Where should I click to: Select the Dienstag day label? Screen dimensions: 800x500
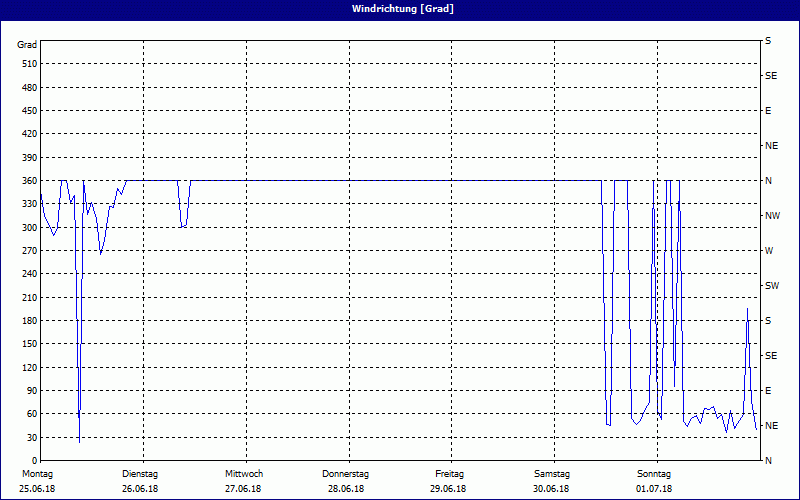140,474
